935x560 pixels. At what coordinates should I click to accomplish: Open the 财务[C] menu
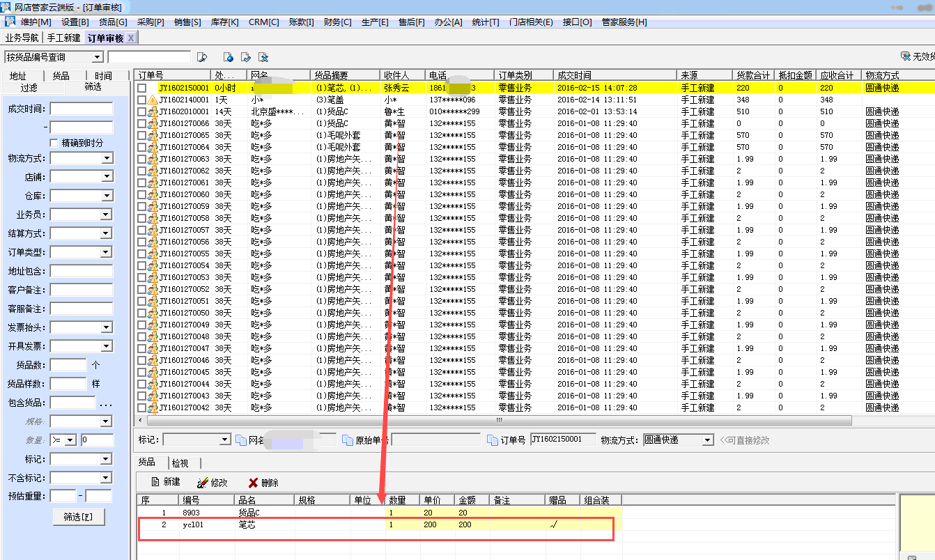[338, 22]
